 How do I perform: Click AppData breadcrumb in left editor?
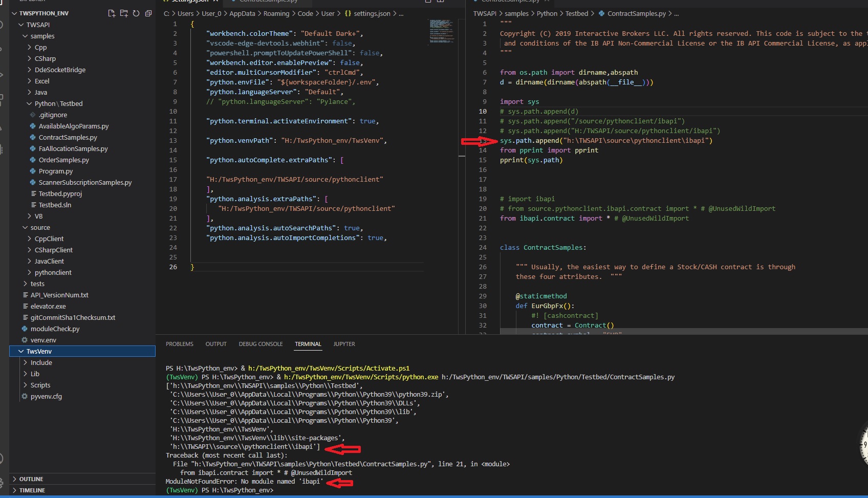(x=242, y=13)
